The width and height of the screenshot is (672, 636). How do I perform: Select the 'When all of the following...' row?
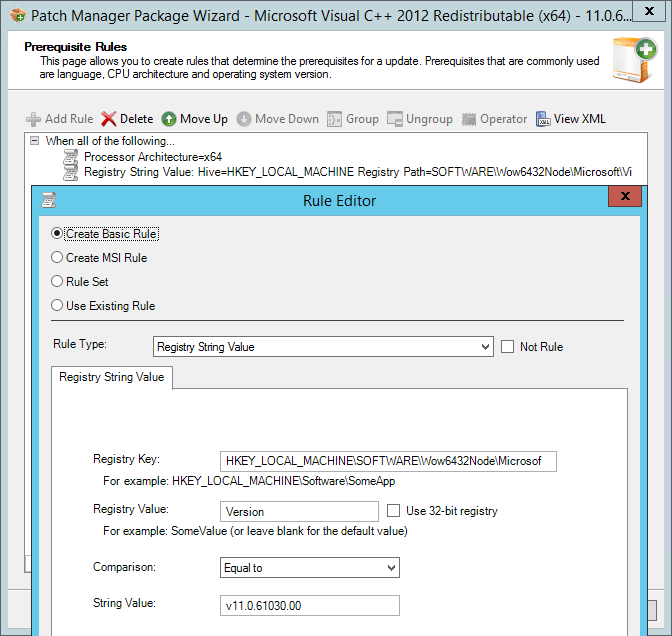110,141
